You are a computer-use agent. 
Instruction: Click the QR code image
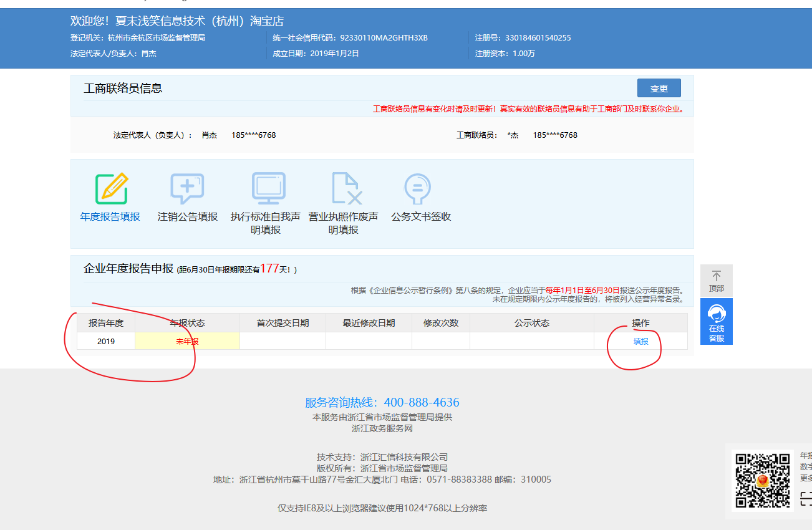[x=763, y=481]
